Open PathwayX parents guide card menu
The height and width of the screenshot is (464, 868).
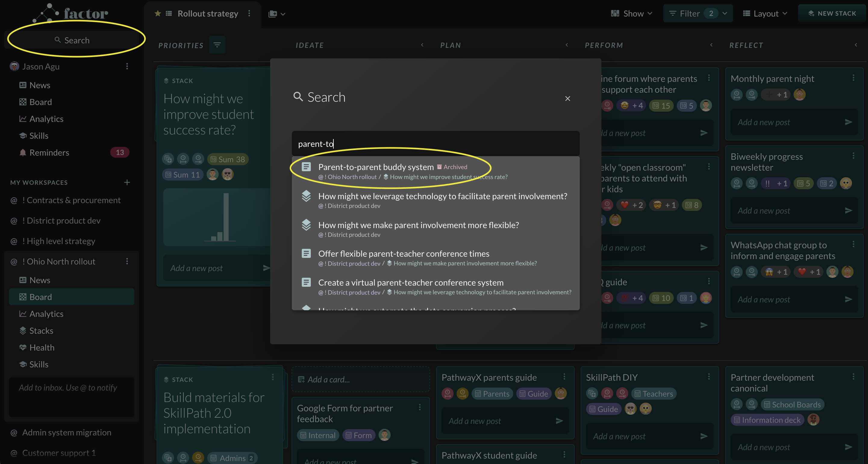(564, 377)
